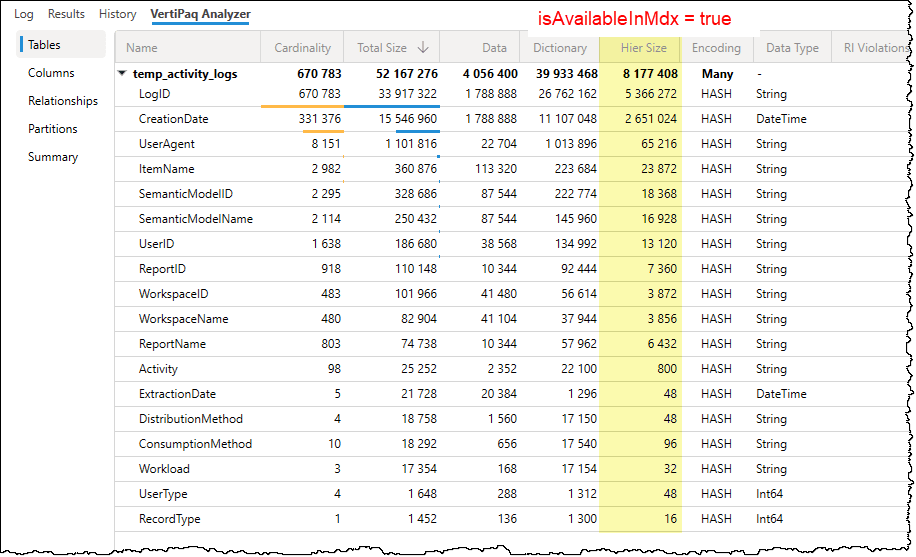This screenshot has height=557, width=916.
Task: Select the VertiPaq Analyzer tab
Action: 200,14
